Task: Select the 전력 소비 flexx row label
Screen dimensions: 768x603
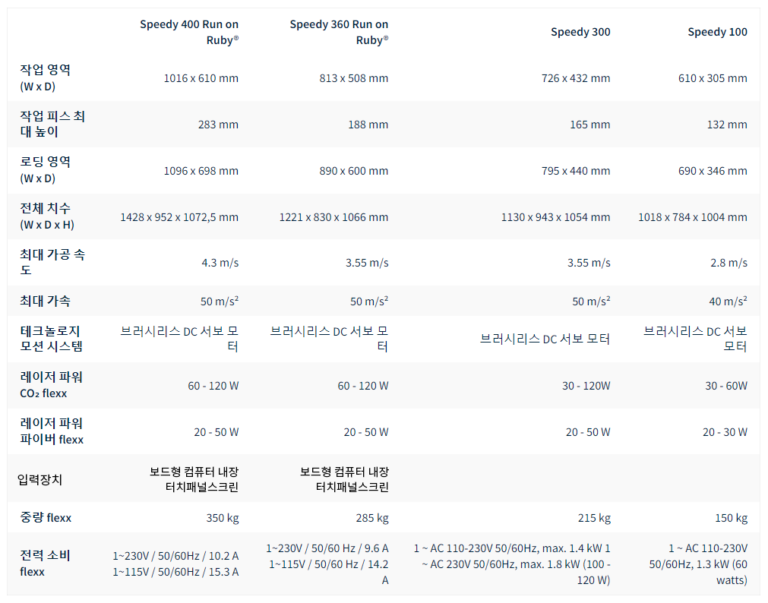Action: tap(45, 563)
